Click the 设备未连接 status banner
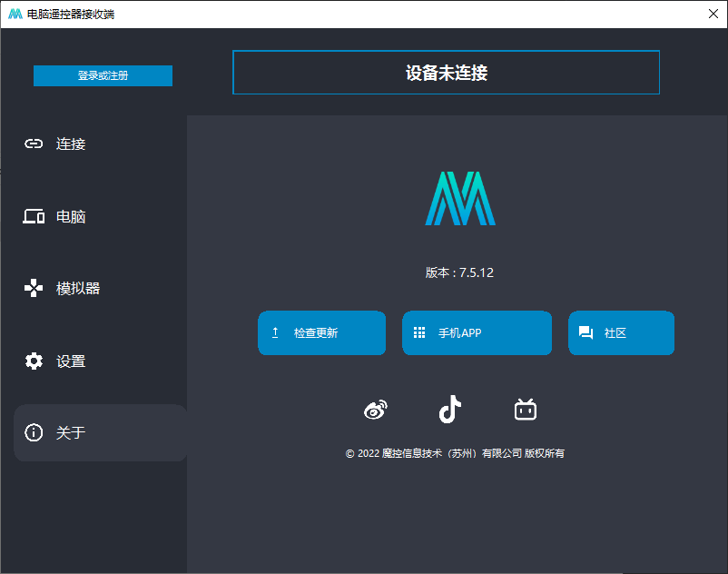The image size is (728, 574). pyautogui.click(x=446, y=73)
